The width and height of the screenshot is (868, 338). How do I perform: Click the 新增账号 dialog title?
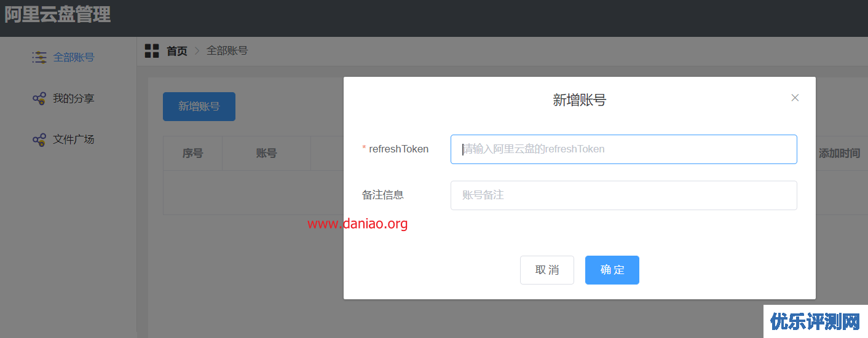[580, 100]
